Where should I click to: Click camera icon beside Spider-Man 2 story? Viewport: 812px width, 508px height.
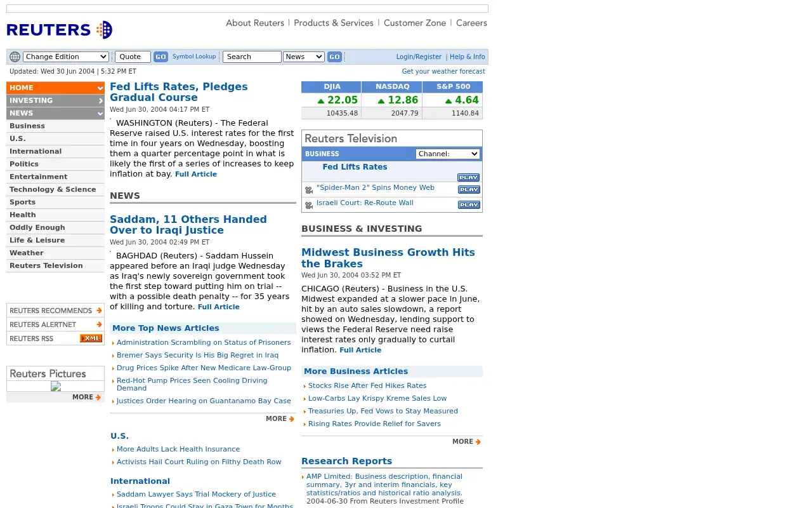coord(309,190)
